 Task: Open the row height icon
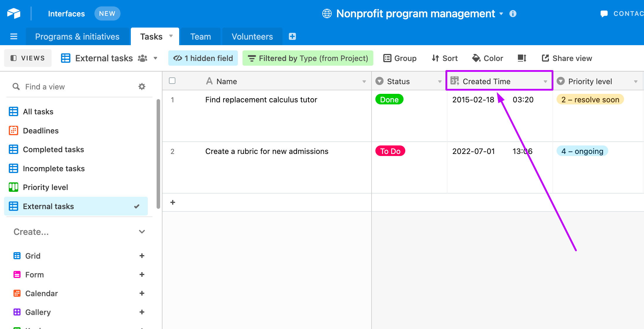click(522, 58)
